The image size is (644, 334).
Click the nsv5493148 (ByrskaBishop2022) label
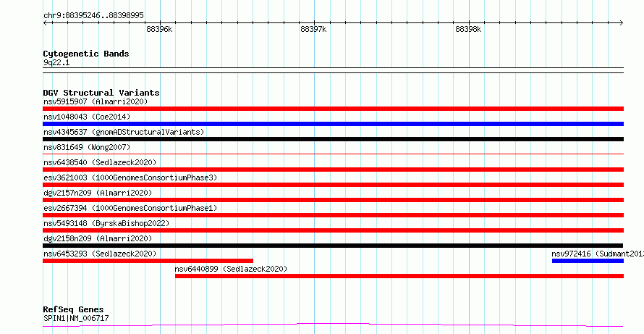[x=106, y=223]
